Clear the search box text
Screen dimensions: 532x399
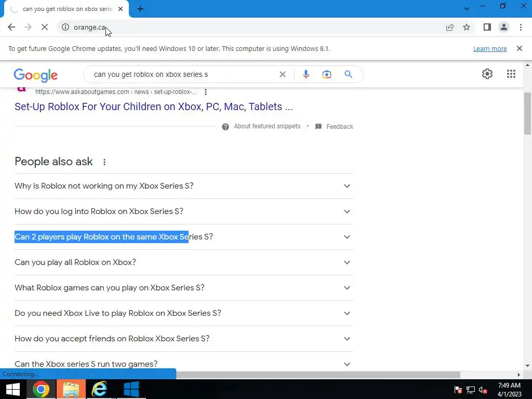coord(282,74)
